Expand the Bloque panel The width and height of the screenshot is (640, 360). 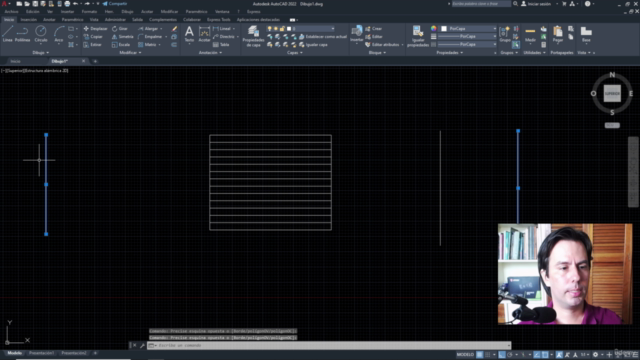tap(377, 53)
